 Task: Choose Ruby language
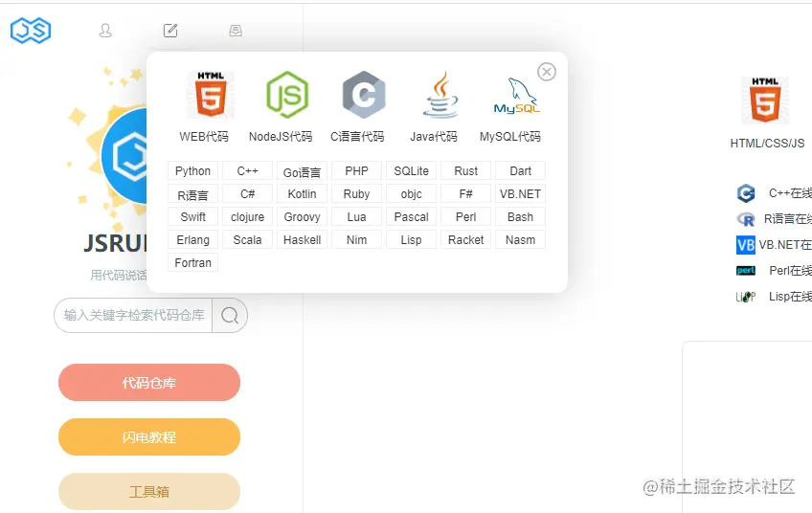click(357, 193)
